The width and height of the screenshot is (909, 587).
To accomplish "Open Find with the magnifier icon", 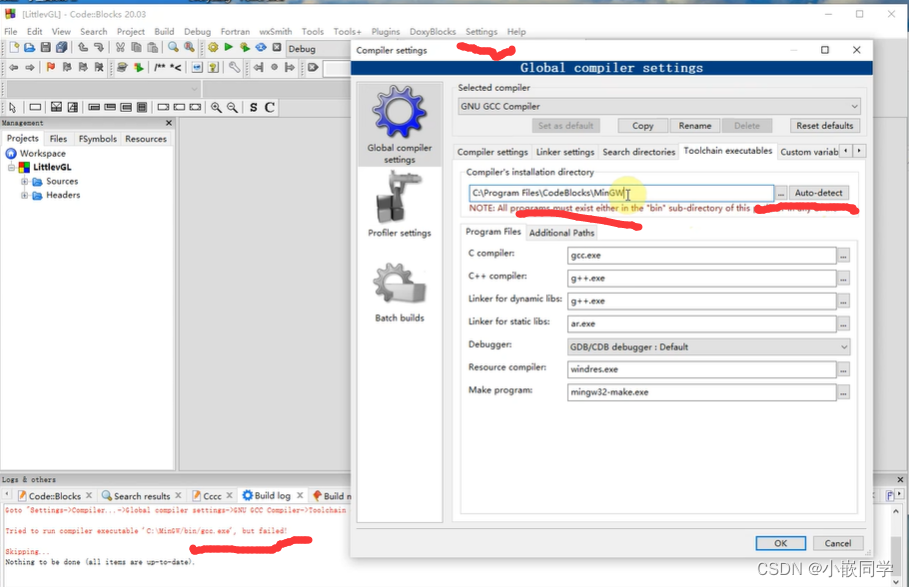I will (x=173, y=48).
